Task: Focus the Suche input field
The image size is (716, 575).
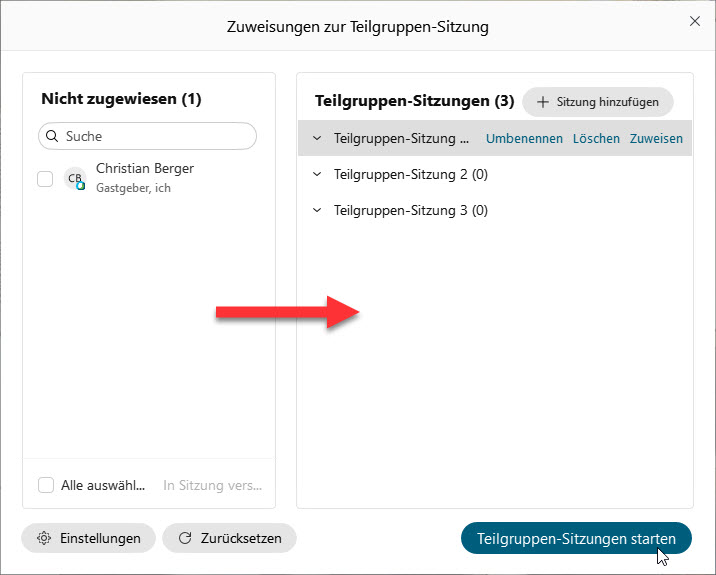Action: pyautogui.click(x=155, y=136)
